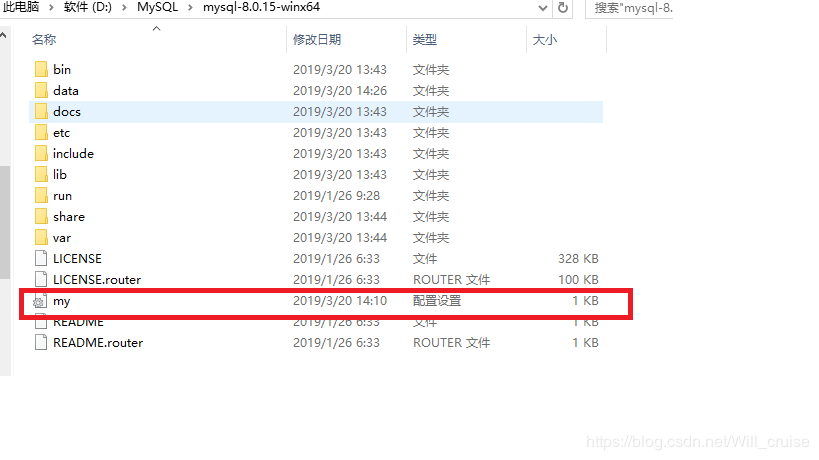This screenshot has width=819, height=460.
Task: Expand the chevron after 此电脑 in path
Action: coord(51,8)
